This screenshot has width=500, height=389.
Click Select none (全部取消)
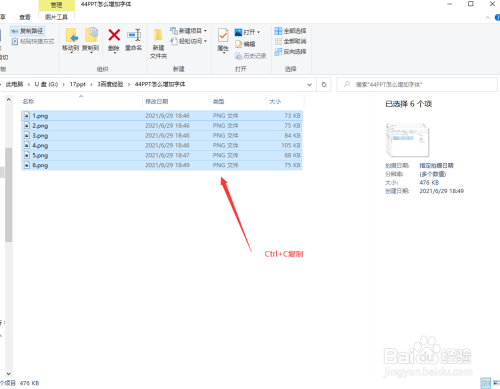pyautogui.click(x=290, y=41)
